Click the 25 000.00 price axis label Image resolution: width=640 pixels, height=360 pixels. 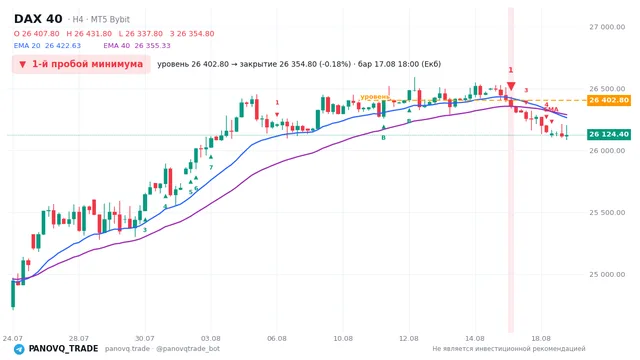coord(607,274)
